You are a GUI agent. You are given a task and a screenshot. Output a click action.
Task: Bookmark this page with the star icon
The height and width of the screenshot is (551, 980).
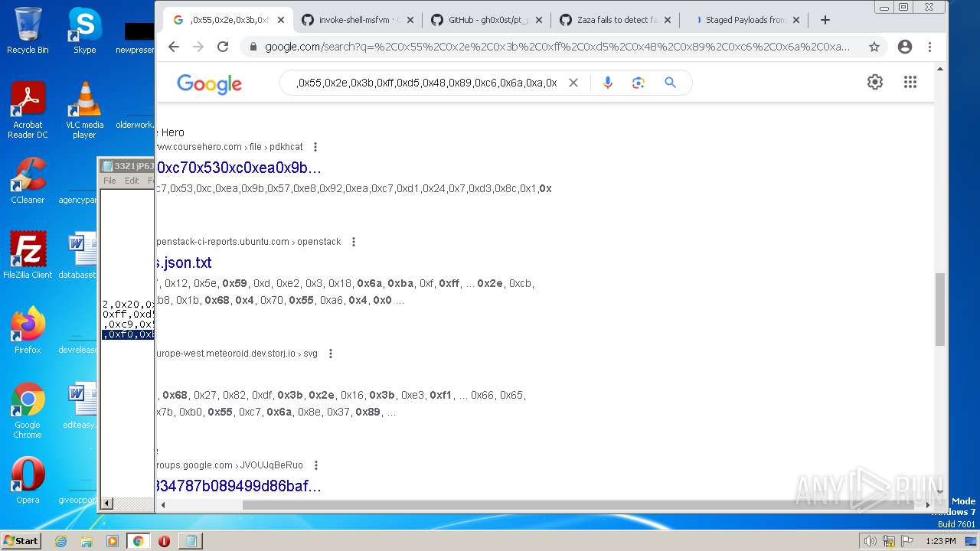pos(874,47)
